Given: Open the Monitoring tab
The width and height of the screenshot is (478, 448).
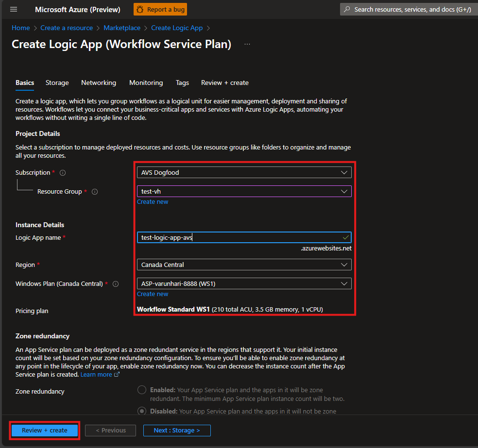Looking at the screenshot, I should [x=146, y=83].
